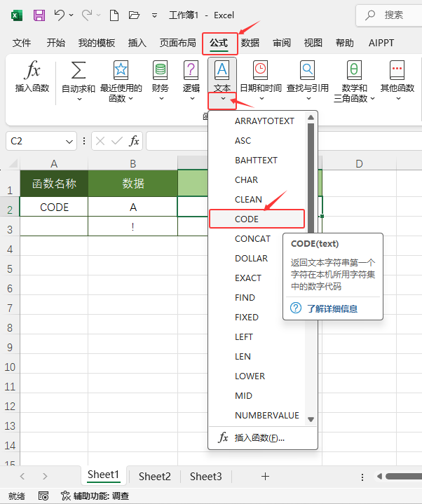422x504 pixels.
Task: Choose the CODE function
Action: pyautogui.click(x=257, y=219)
